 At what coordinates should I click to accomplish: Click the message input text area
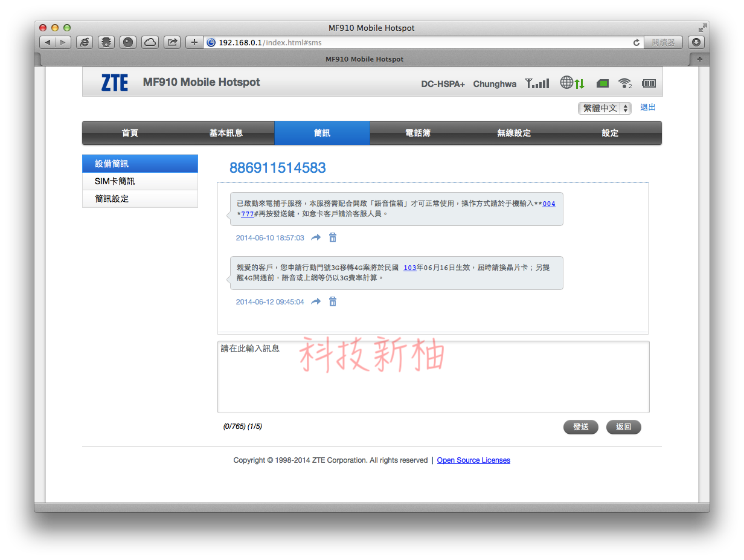[434, 377]
